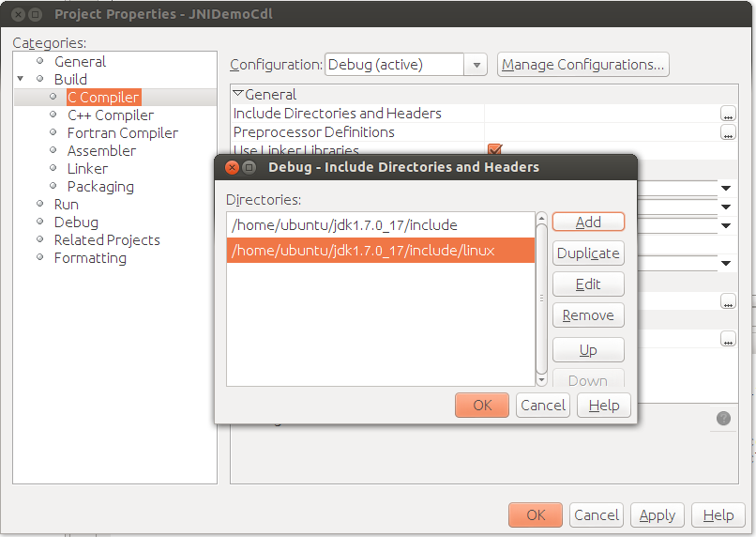Viewport: 756px width, 537px height.
Task: Click the directories list vertical scrollbar
Action: [x=541, y=298]
